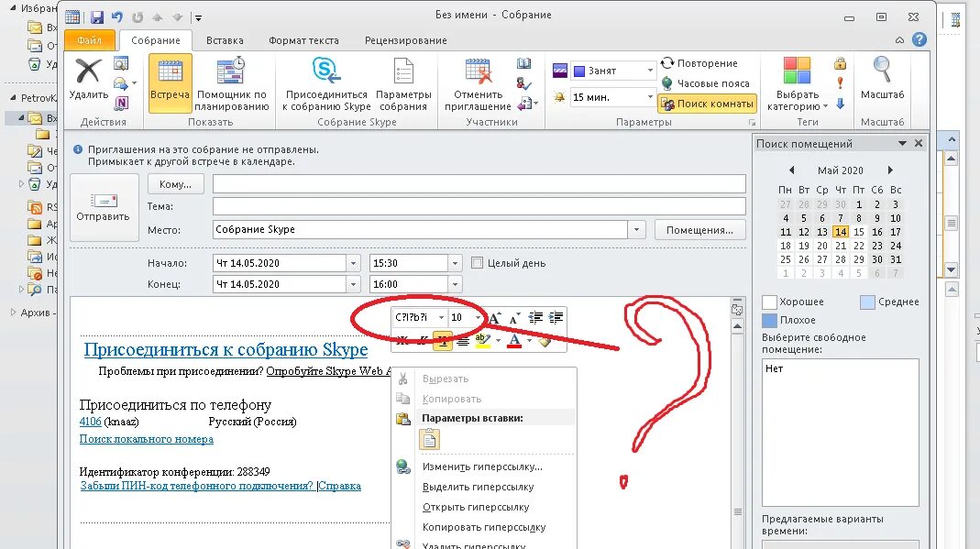Screen dimensions: 980x549
Task: Click Повторение recurrence button
Action: (x=699, y=63)
